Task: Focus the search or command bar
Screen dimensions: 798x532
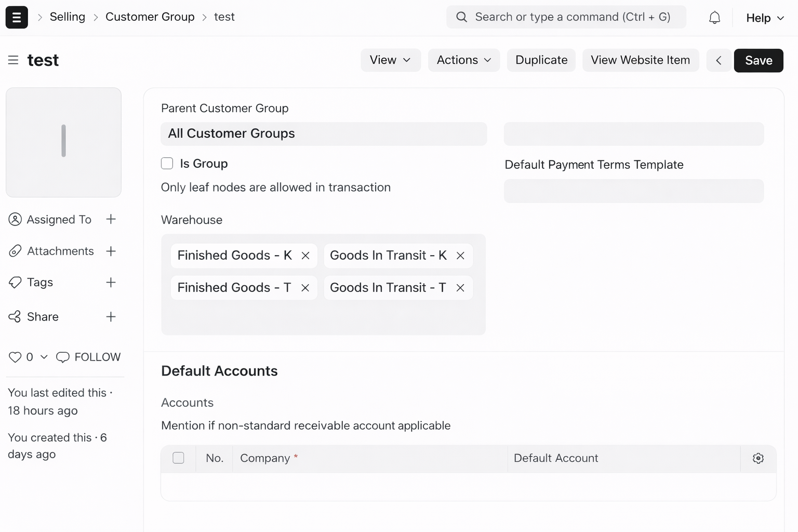Action: [x=566, y=17]
